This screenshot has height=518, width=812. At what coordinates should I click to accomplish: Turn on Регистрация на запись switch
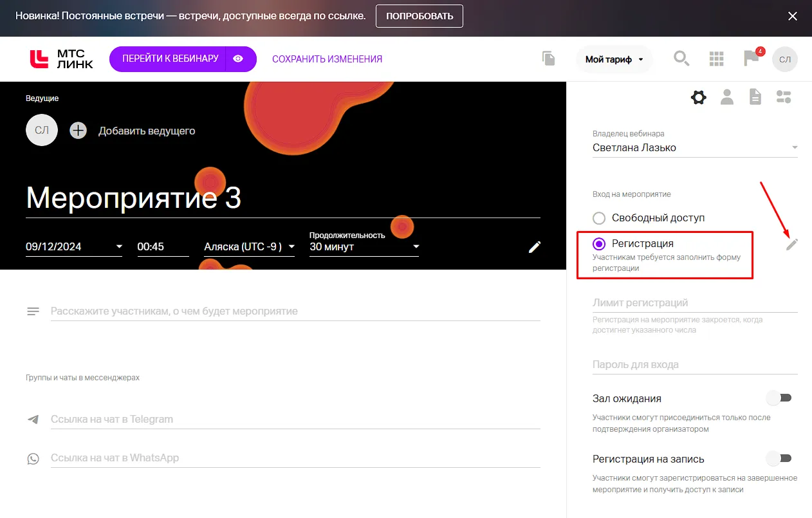[x=779, y=458]
